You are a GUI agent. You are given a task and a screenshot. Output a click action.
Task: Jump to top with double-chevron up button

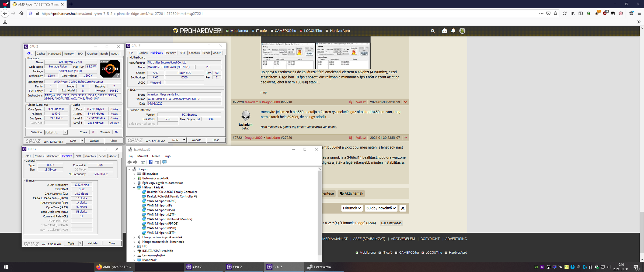[x=403, y=208]
